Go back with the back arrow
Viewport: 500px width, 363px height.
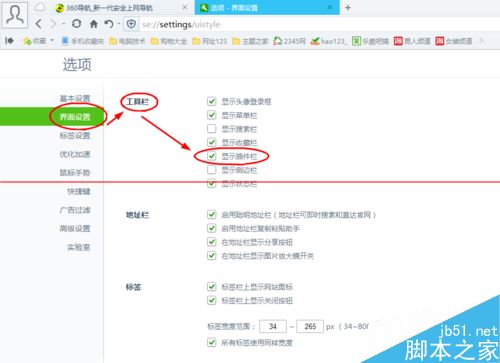[39, 24]
